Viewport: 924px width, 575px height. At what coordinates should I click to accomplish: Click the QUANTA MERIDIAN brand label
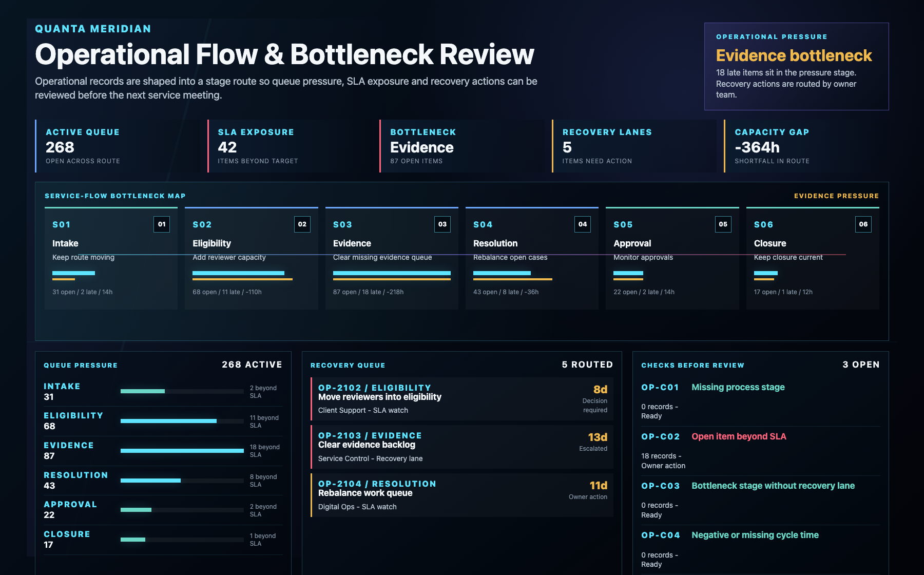(x=93, y=29)
